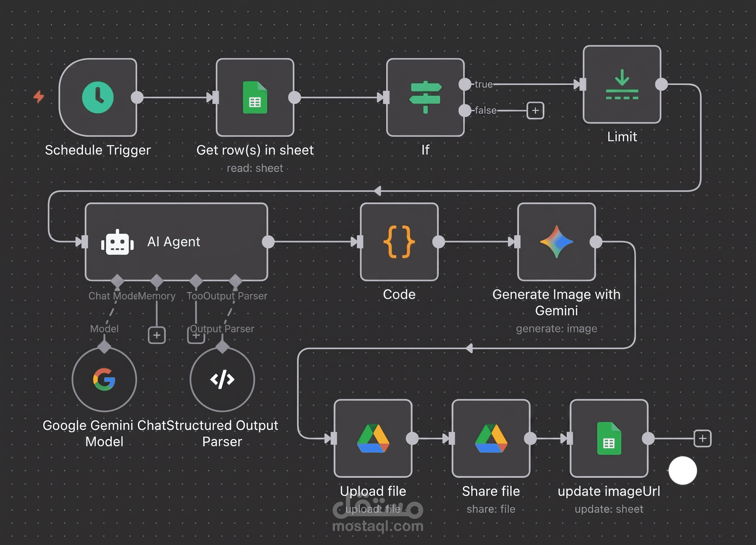This screenshot has width=756, height=545.
Task: Click the Limit node output handle
Action: 661,84
